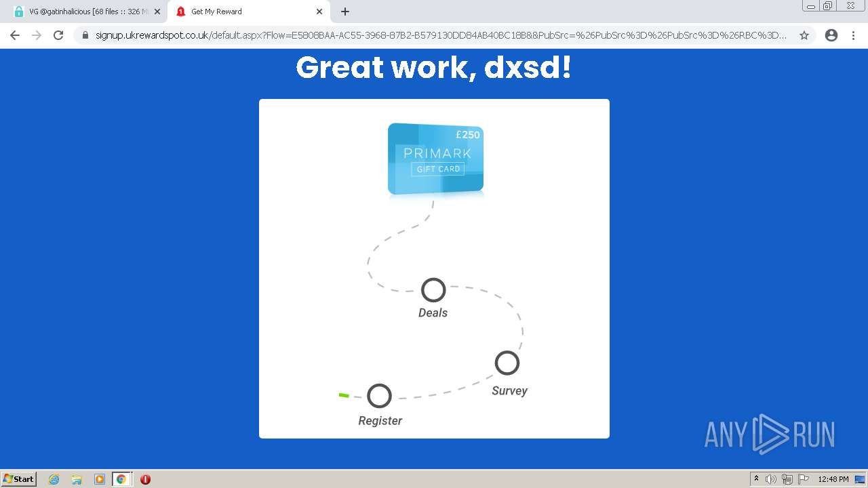Click the Survey label
The width and height of the screenshot is (868, 488).
click(509, 390)
